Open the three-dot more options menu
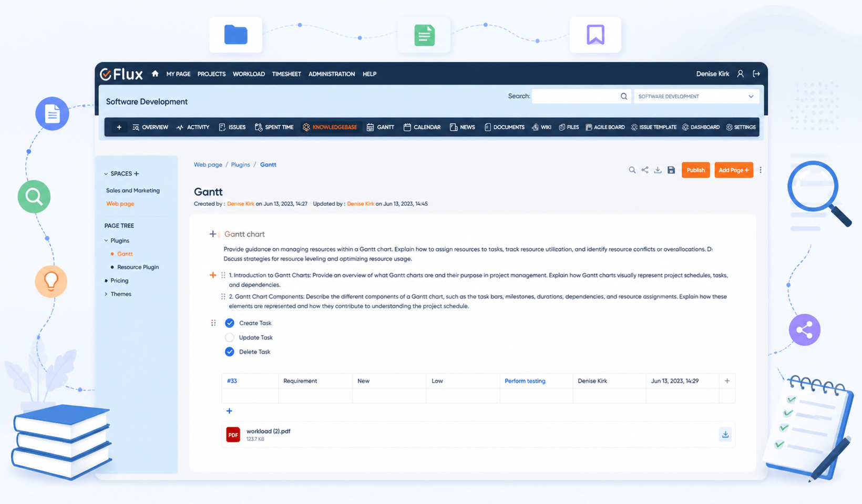The width and height of the screenshot is (862, 504). click(761, 170)
